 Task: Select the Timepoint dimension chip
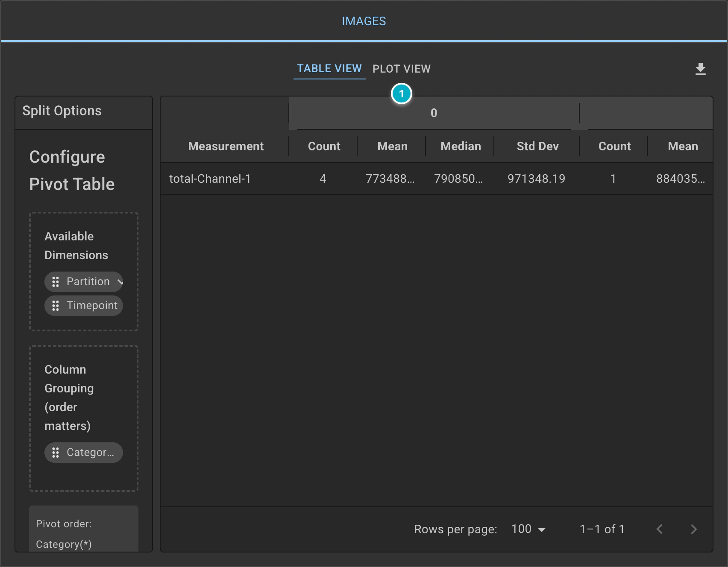tap(84, 306)
